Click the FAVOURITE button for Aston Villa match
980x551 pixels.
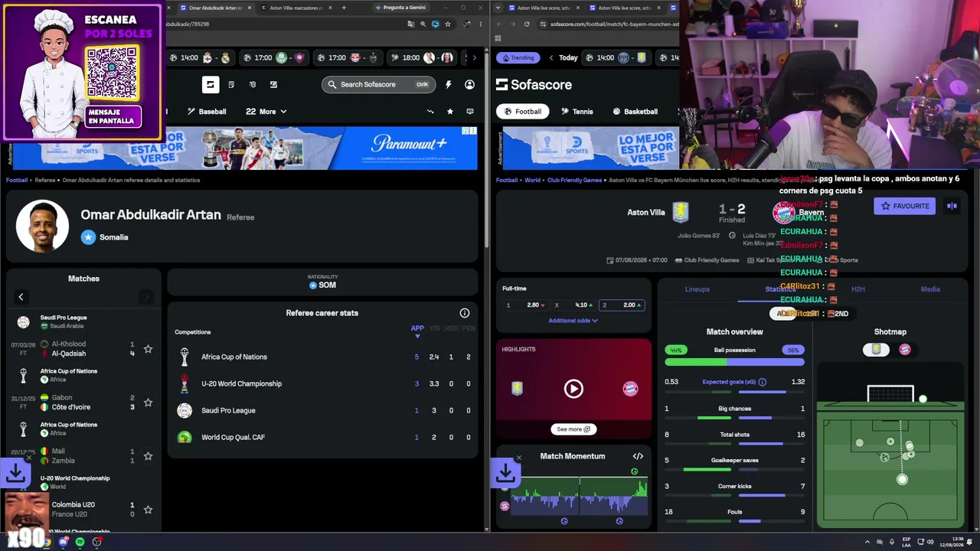pyautogui.click(x=904, y=206)
